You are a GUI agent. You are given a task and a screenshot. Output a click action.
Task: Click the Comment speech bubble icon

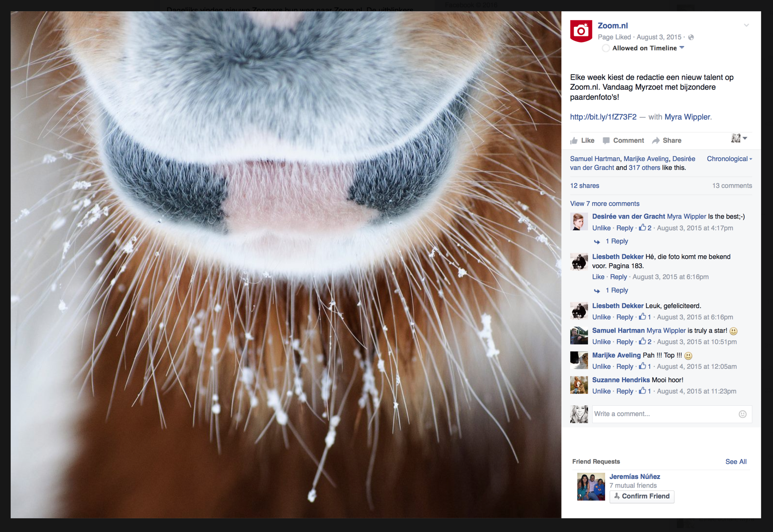pyautogui.click(x=606, y=141)
